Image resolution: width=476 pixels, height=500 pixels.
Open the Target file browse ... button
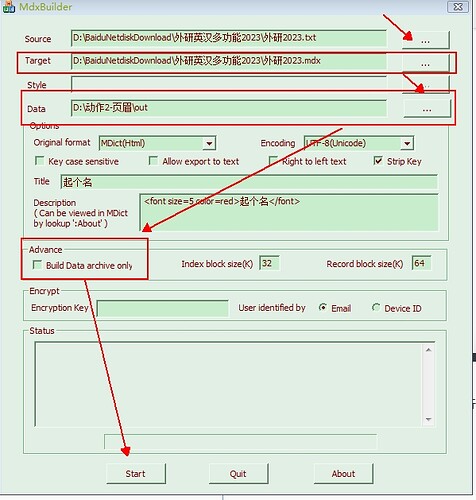coord(425,63)
